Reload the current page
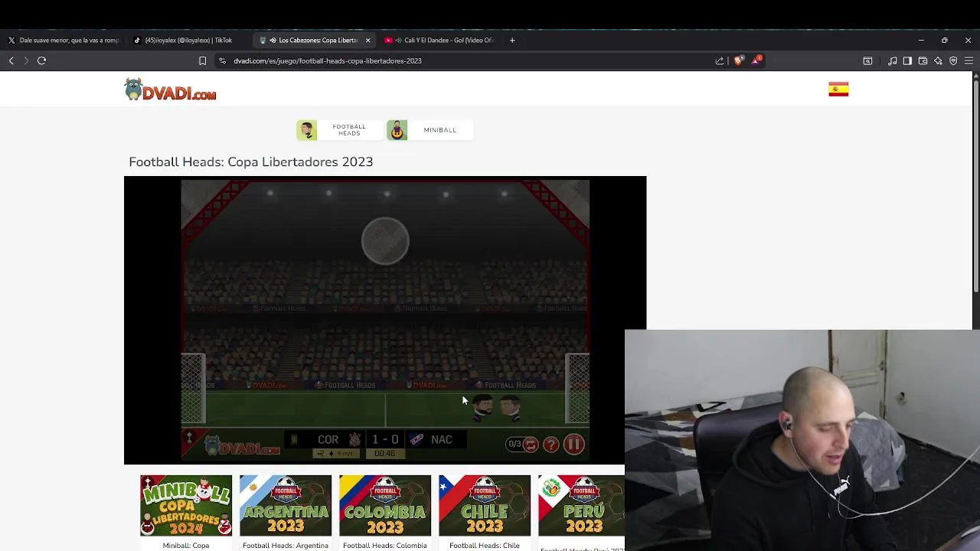Image resolution: width=980 pixels, height=551 pixels. pyautogui.click(x=42, y=60)
